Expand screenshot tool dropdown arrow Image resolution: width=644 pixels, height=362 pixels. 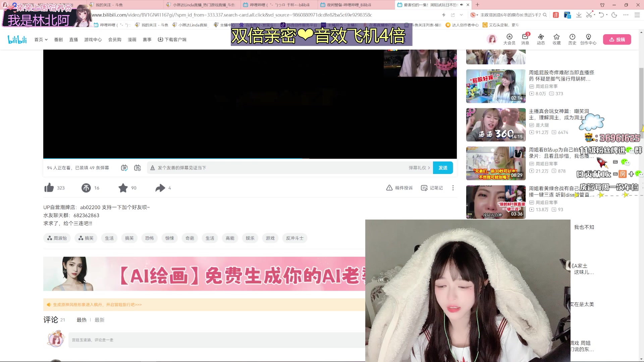594,15
